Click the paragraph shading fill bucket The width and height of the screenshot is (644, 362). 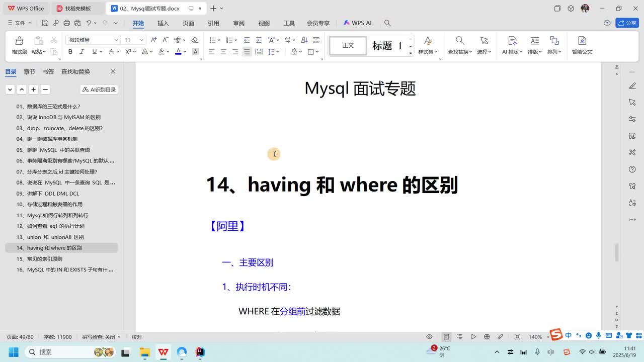pyautogui.click(x=294, y=52)
